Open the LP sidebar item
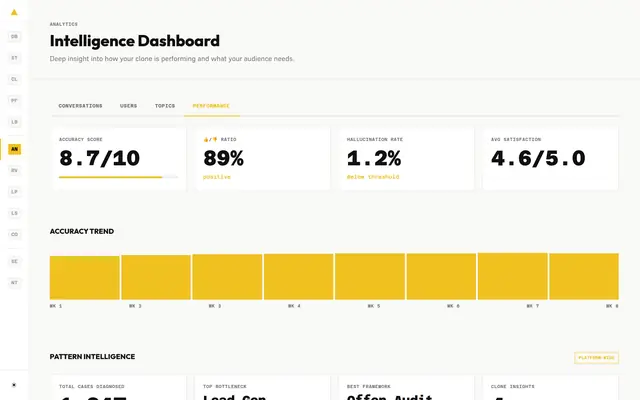This screenshot has height=400, width=640. tap(14, 191)
